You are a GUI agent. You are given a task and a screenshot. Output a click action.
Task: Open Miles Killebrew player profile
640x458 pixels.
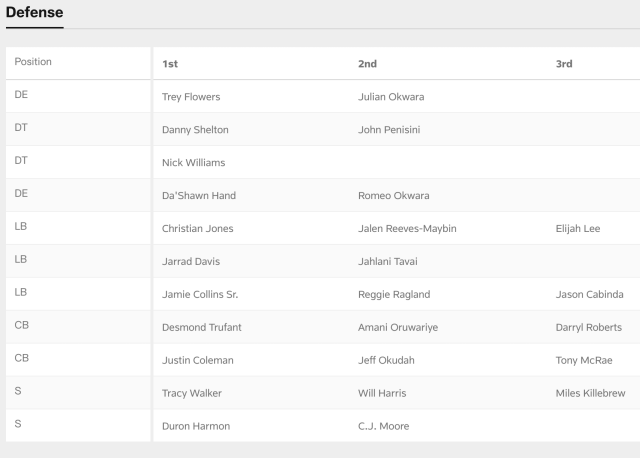pyautogui.click(x=590, y=393)
